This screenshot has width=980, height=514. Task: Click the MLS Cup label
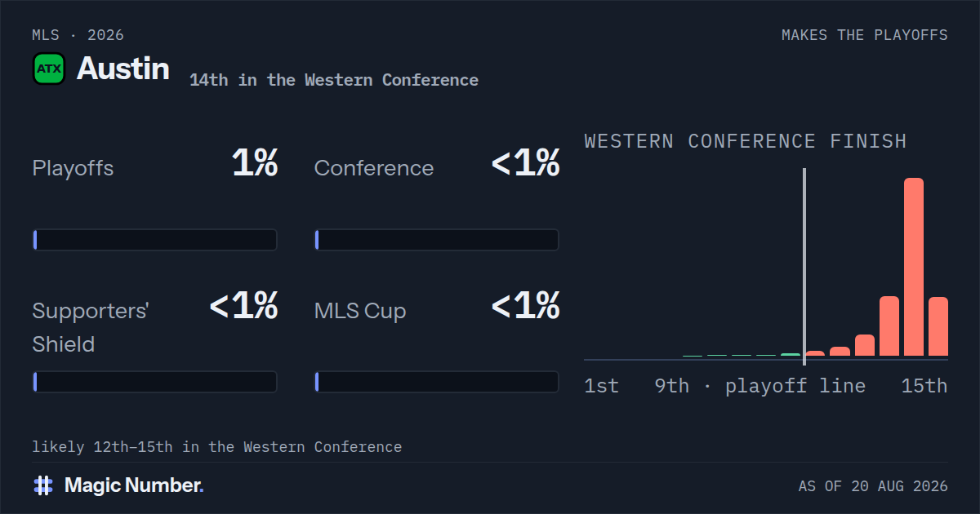[x=360, y=312]
